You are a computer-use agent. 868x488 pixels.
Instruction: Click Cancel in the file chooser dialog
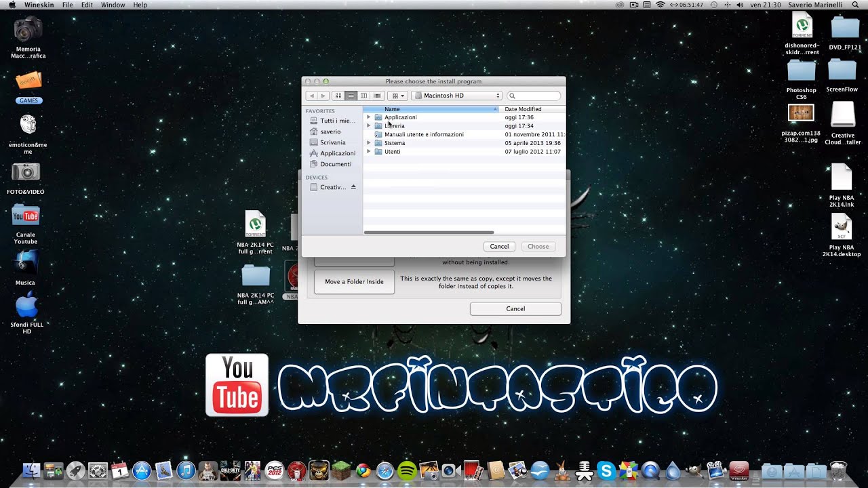coord(499,247)
